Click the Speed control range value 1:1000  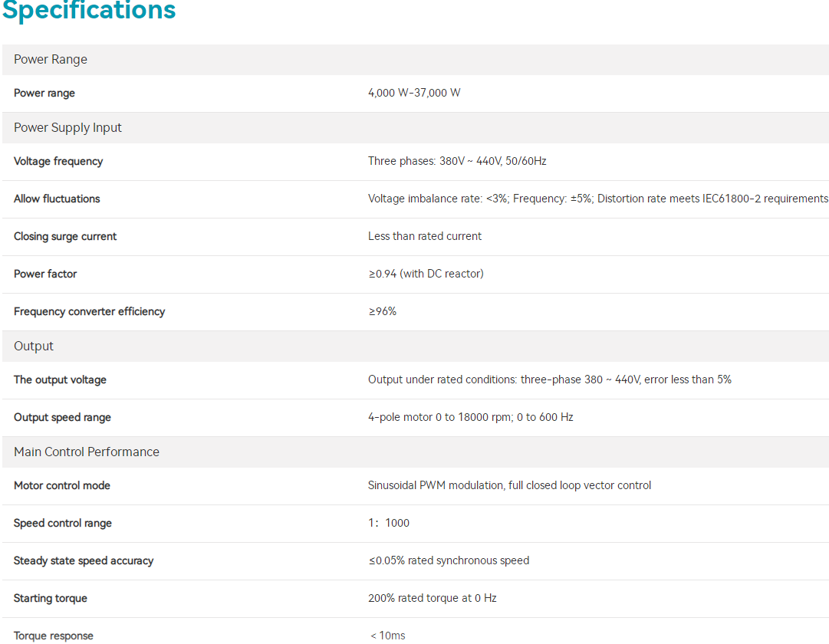coord(389,524)
